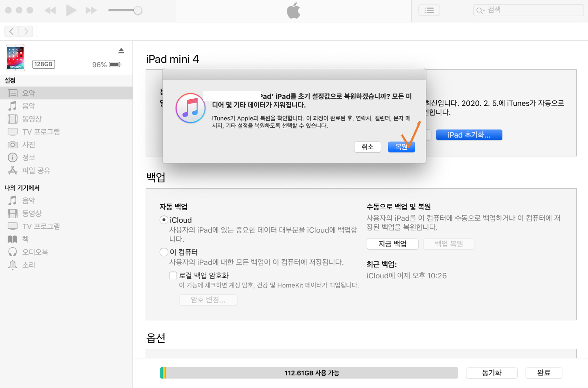Viewport: 588px width, 388px height.
Task: Click the fast-forward playback button
Action: click(91, 10)
